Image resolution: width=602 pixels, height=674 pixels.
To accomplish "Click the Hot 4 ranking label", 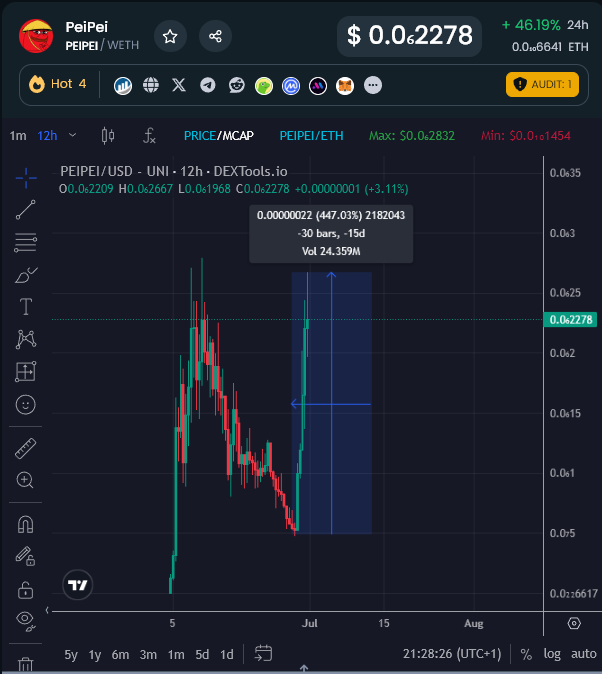I will coord(58,84).
